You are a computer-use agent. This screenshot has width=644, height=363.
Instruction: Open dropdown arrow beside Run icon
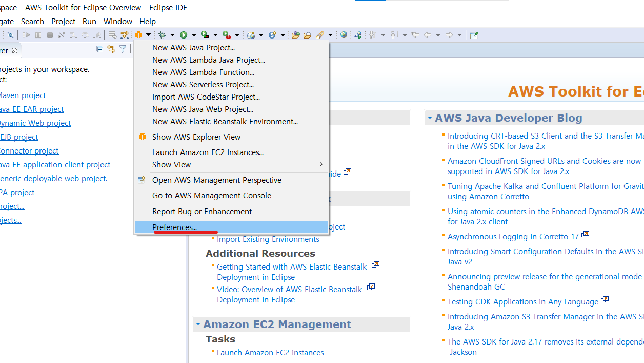(x=194, y=35)
